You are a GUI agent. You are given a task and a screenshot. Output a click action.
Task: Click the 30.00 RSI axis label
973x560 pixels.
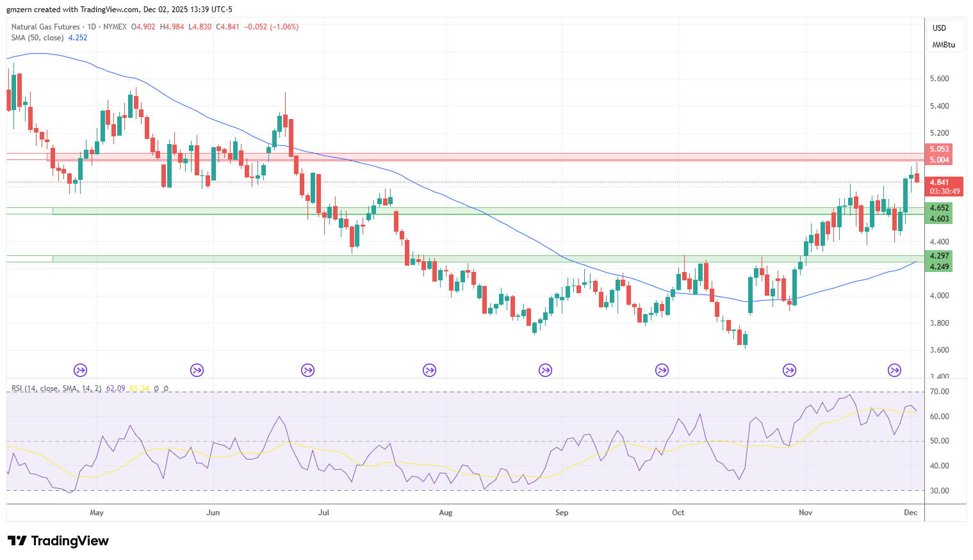click(940, 491)
